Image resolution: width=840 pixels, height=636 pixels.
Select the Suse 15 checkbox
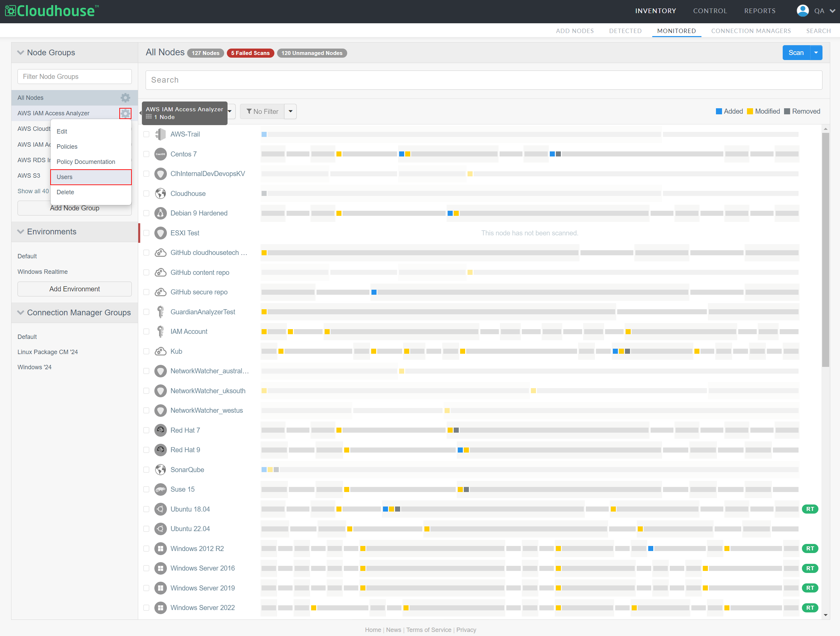pos(146,489)
